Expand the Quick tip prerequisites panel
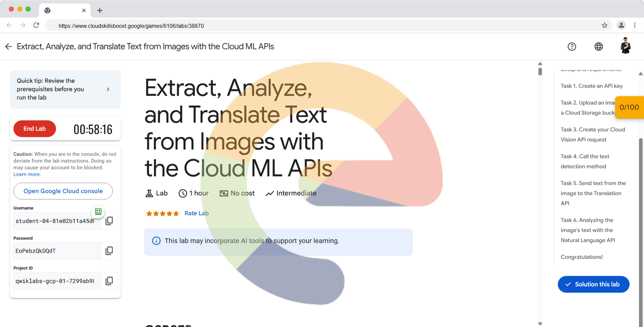Viewport: 644px width, 327px height. tap(108, 89)
